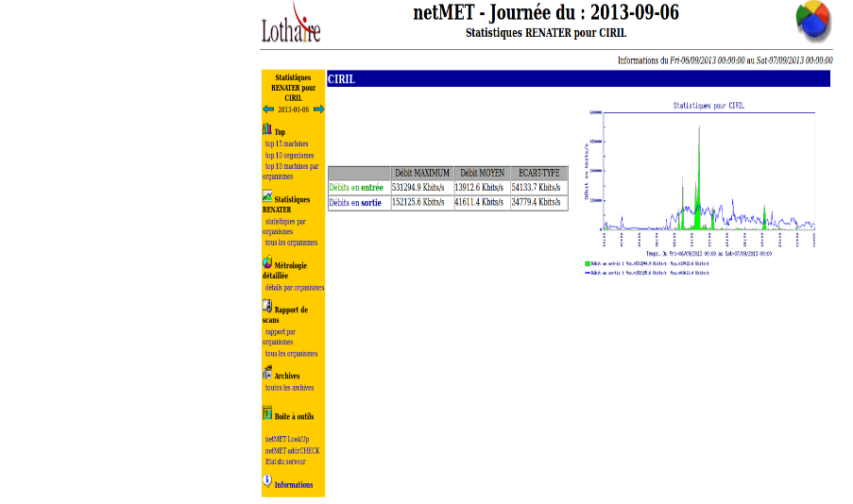Click the Boîte à outils icon
The width and height of the screenshot is (853, 504).
pyautogui.click(x=267, y=413)
